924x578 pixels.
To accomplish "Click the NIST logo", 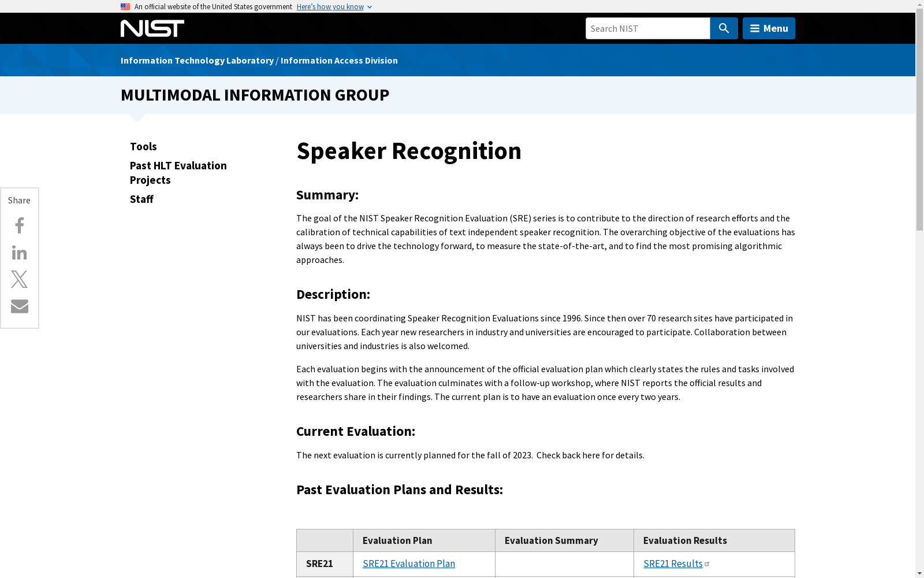I will pos(152,28).
